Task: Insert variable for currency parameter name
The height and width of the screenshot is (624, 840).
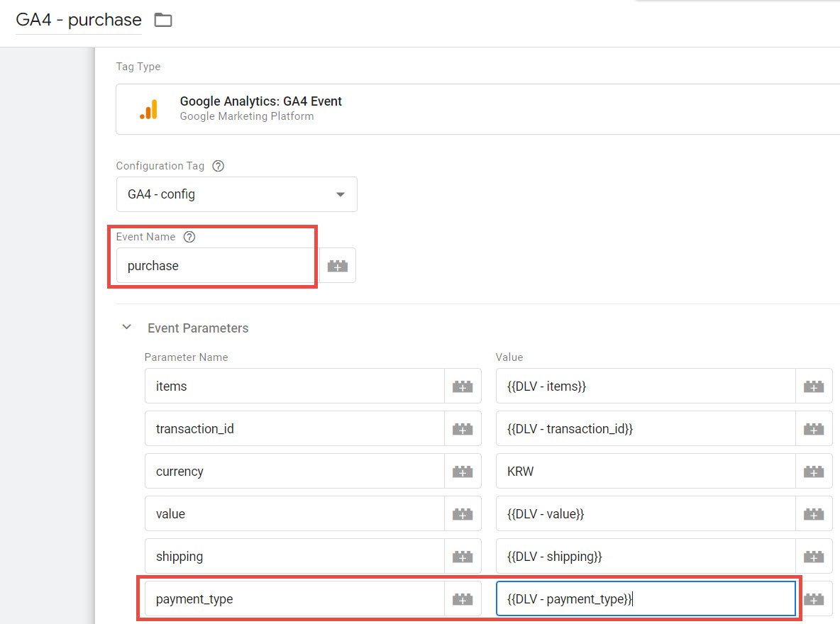Action: click(x=463, y=472)
